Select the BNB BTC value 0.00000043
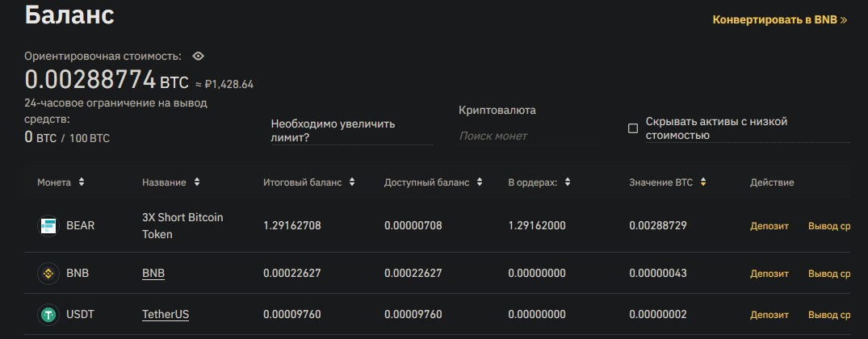Viewport: 868px width, 339px height. pyautogui.click(x=658, y=273)
